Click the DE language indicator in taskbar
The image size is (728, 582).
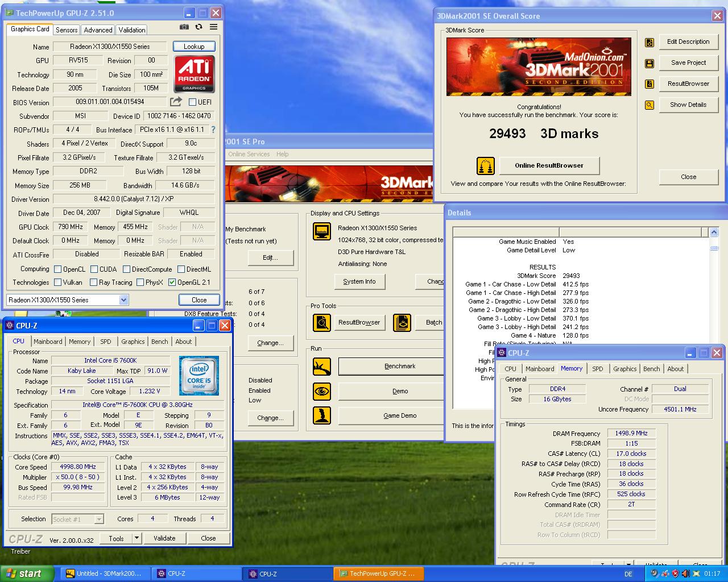(x=628, y=574)
